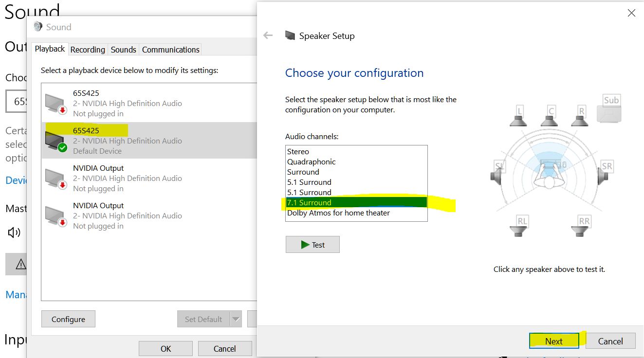Go back with Speaker Setup arrow
Image resolution: width=644 pixels, height=358 pixels.
268,36
